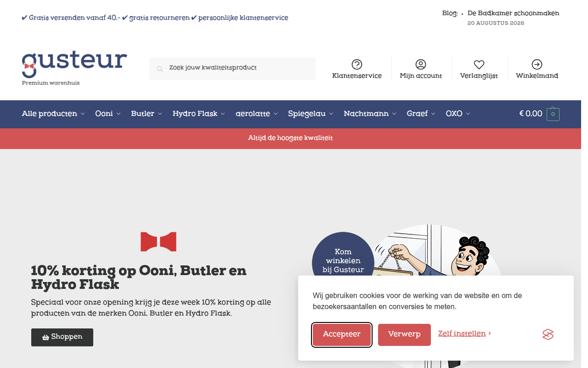Open Mijn account person icon
Viewport: 588px width, 368px height.
(421, 64)
